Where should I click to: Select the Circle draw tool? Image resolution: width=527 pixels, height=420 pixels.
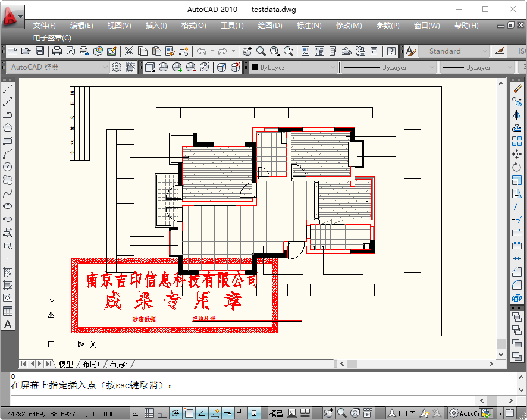[x=8, y=167]
